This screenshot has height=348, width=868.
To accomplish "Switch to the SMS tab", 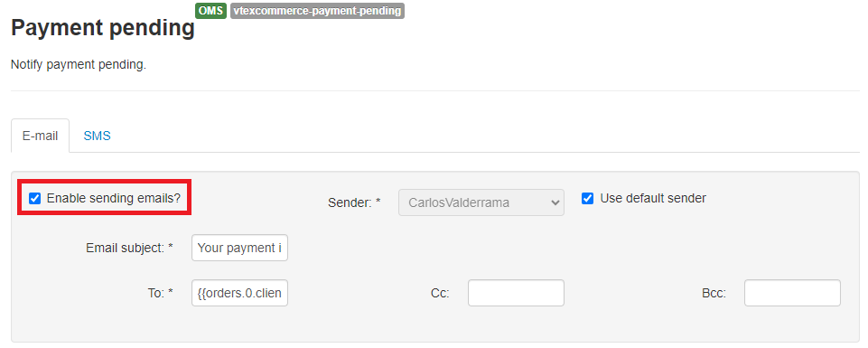I will [97, 136].
